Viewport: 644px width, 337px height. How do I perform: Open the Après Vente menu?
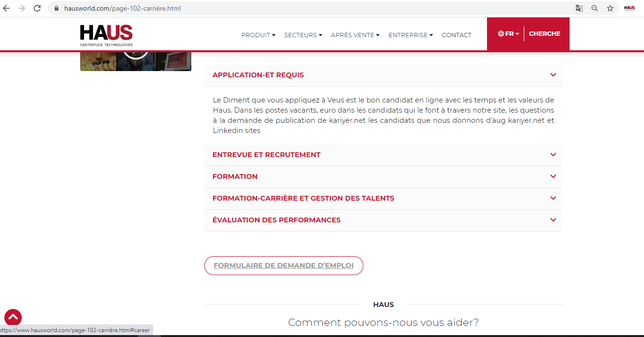click(355, 35)
